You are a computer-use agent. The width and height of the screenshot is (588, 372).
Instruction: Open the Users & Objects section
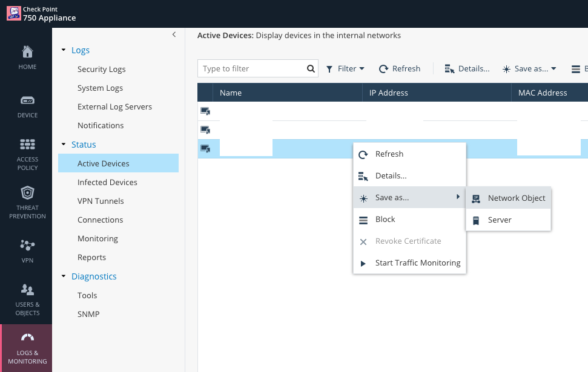pos(27,299)
